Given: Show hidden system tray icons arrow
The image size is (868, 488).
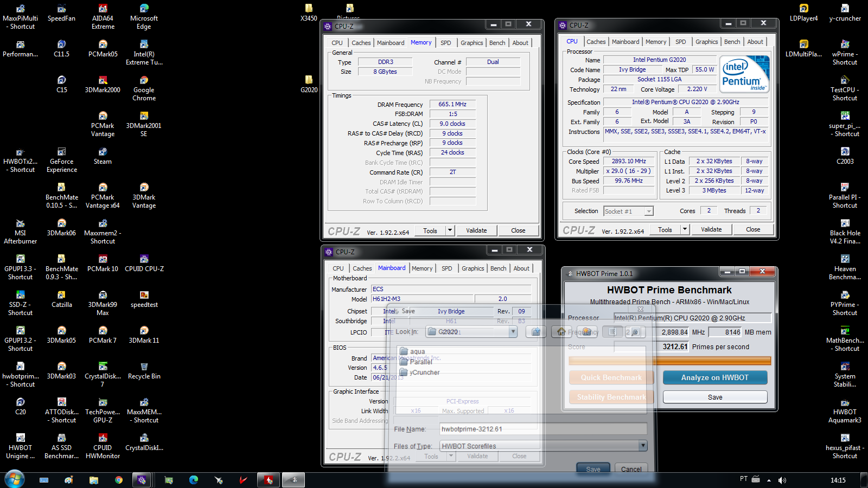Looking at the screenshot, I should [x=769, y=480].
